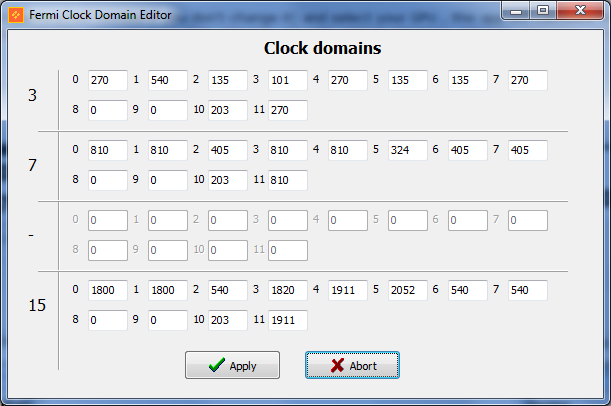Select domain 0 field in group 3
This screenshot has height=406, width=611.
point(108,80)
